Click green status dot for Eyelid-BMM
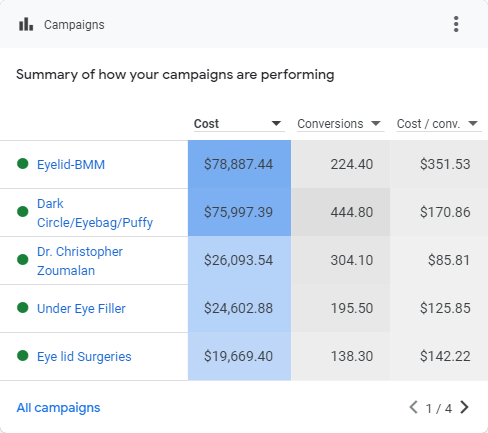488x433 pixels. [23, 164]
